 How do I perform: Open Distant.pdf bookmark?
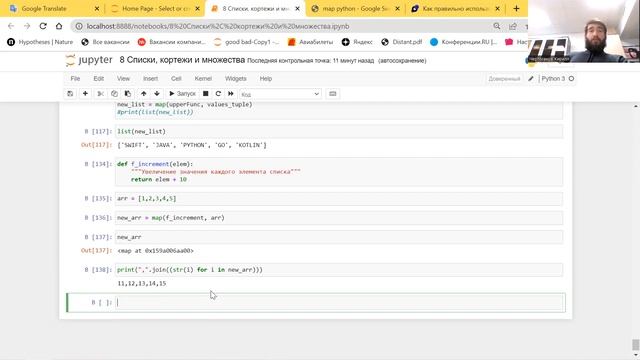tap(402, 42)
